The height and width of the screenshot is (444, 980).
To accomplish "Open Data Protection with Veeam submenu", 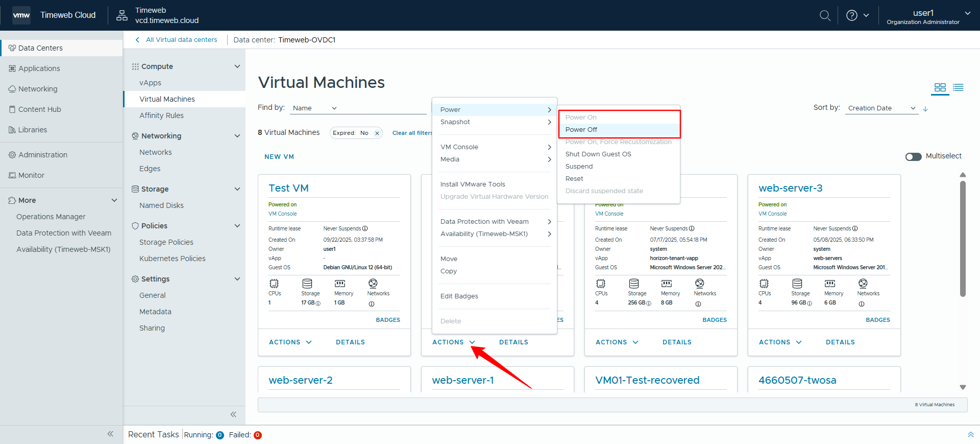I will [x=494, y=222].
